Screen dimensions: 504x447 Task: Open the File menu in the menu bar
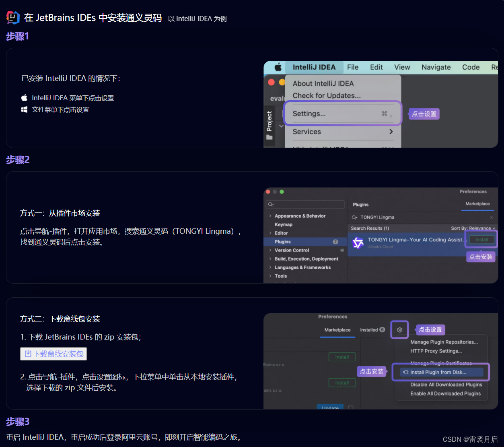coord(353,67)
